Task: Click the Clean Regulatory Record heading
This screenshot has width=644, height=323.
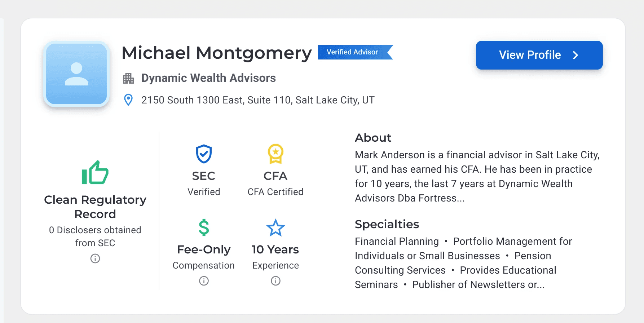Action: (x=95, y=207)
